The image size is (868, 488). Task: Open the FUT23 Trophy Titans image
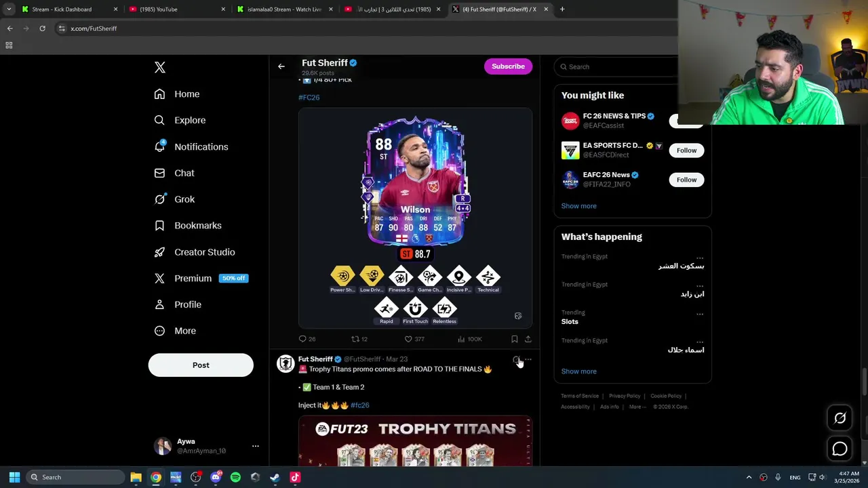click(415, 442)
